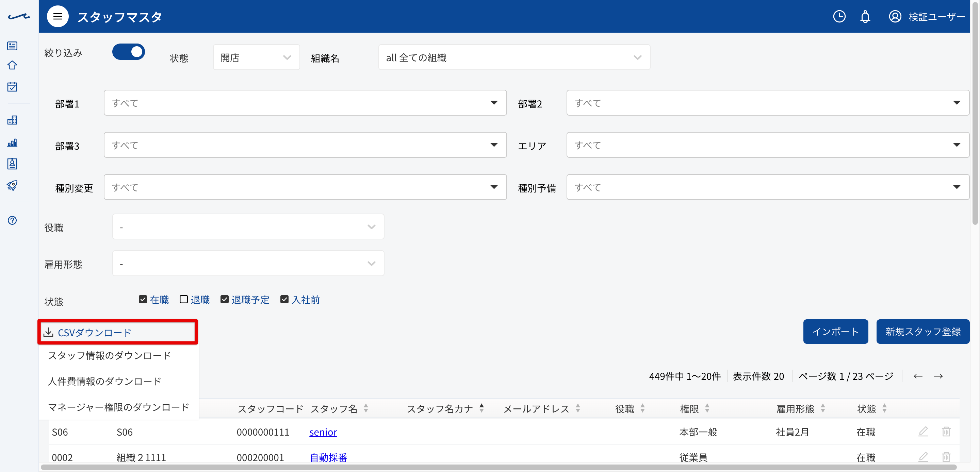
Task: Click the 本部一般 permission cell
Action: [698, 432]
